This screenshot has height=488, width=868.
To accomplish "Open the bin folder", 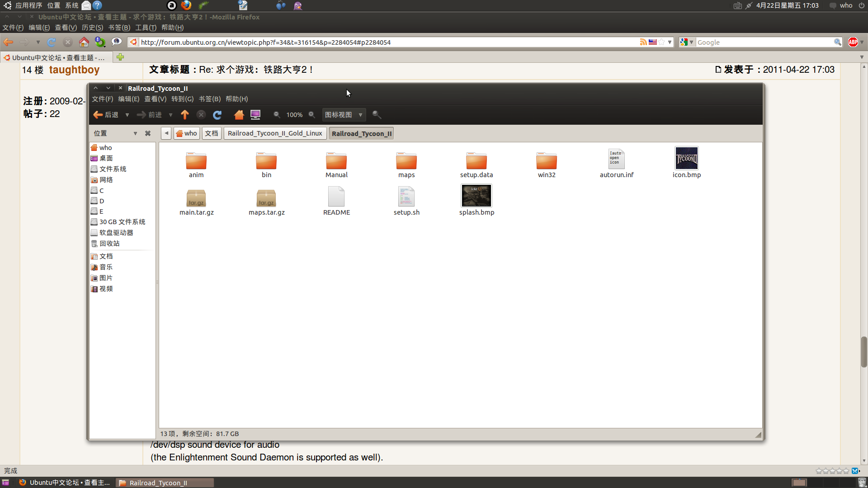I will (x=266, y=165).
